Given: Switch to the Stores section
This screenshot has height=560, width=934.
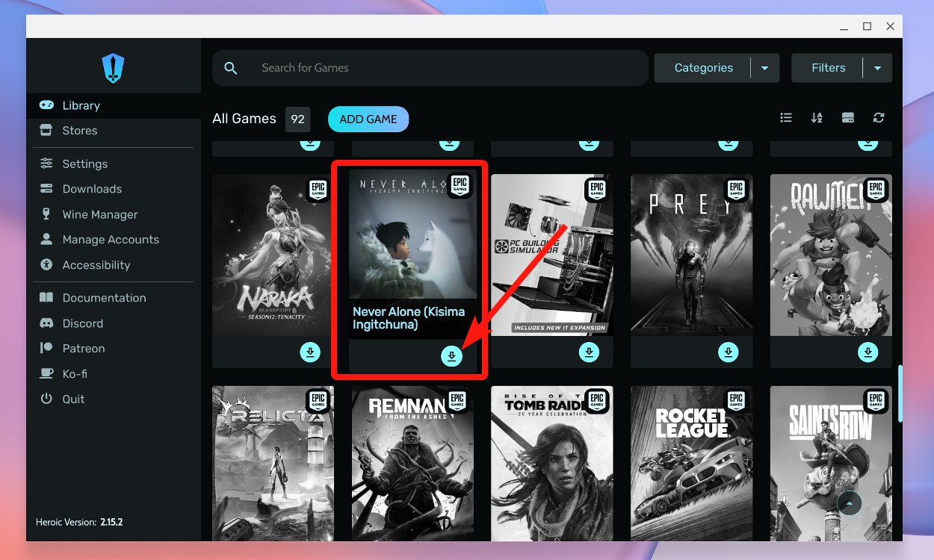Looking at the screenshot, I should click(x=78, y=130).
